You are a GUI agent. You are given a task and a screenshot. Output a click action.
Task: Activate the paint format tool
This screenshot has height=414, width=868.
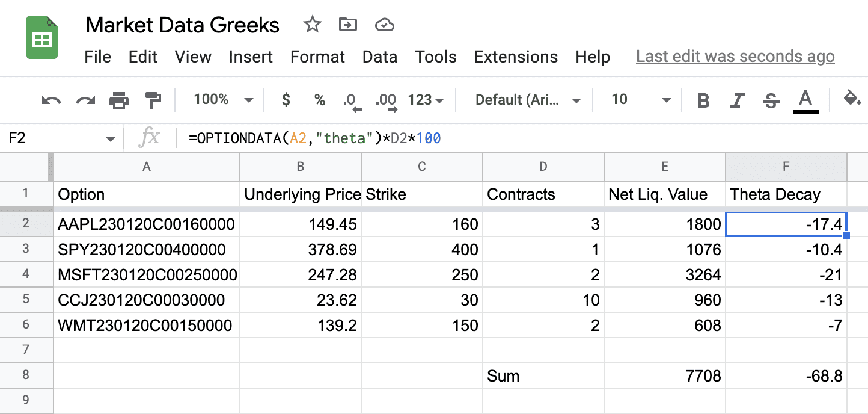153,100
